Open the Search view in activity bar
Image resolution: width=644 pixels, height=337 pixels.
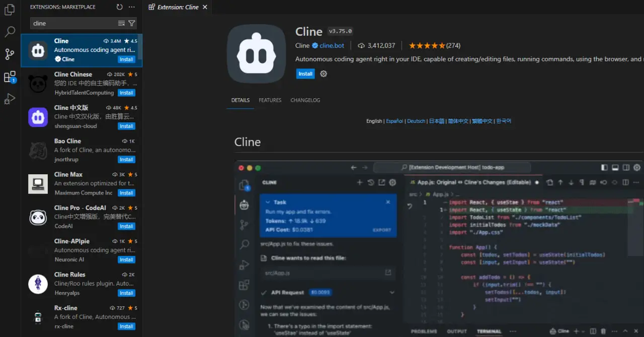click(10, 32)
